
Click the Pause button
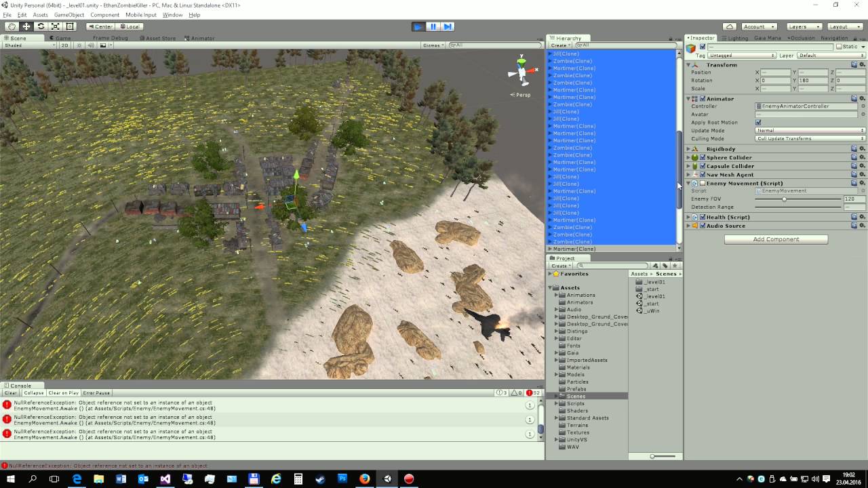(433, 26)
